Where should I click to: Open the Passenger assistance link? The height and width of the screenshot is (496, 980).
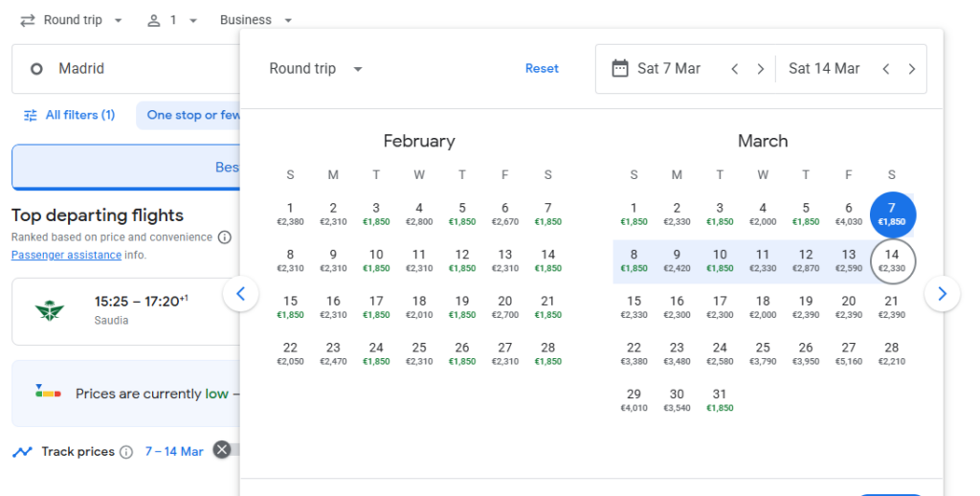coord(66,256)
